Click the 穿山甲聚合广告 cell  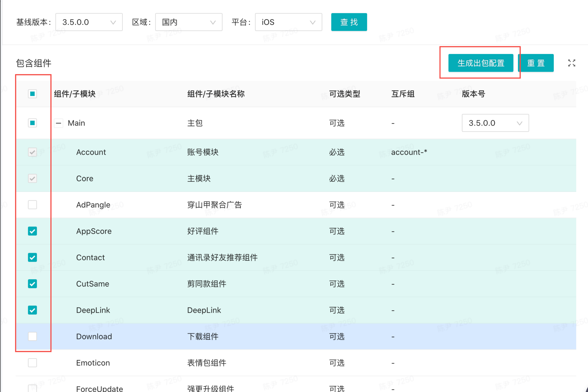click(215, 205)
